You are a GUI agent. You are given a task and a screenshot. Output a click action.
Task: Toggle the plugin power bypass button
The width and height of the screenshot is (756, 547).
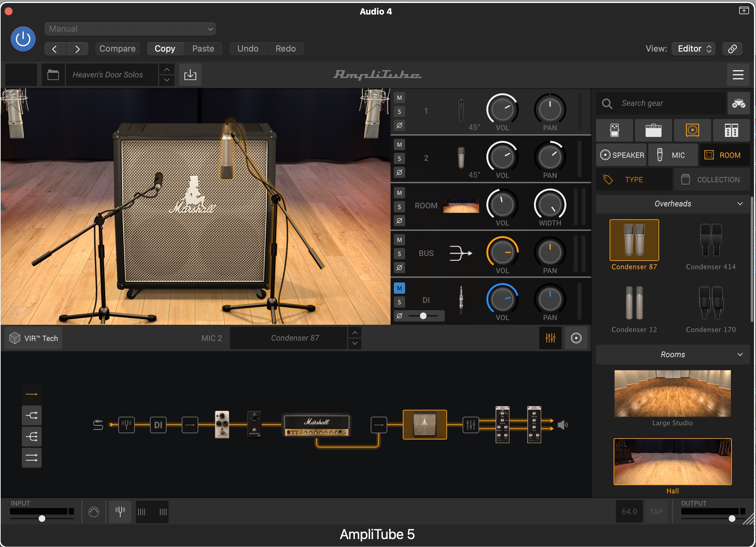pyautogui.click(x=23, y=39)
